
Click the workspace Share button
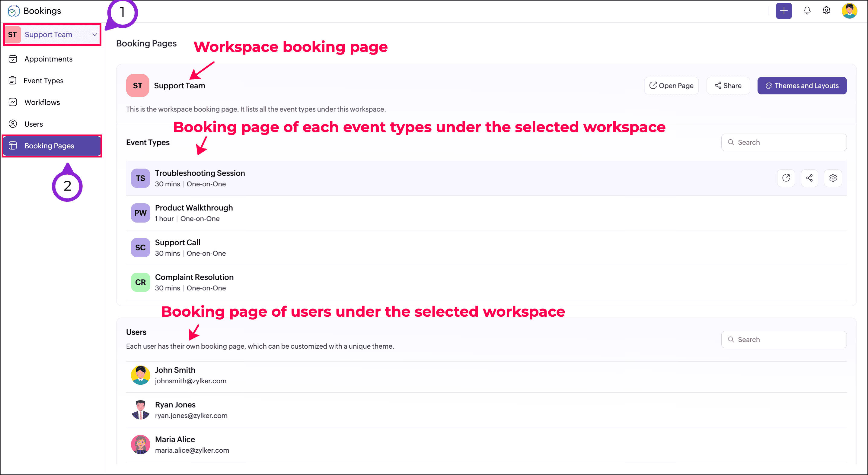click(728, 86)
